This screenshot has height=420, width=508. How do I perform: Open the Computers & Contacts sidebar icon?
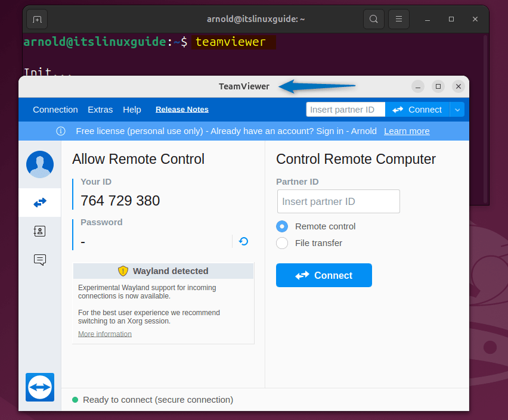point(39,231)
